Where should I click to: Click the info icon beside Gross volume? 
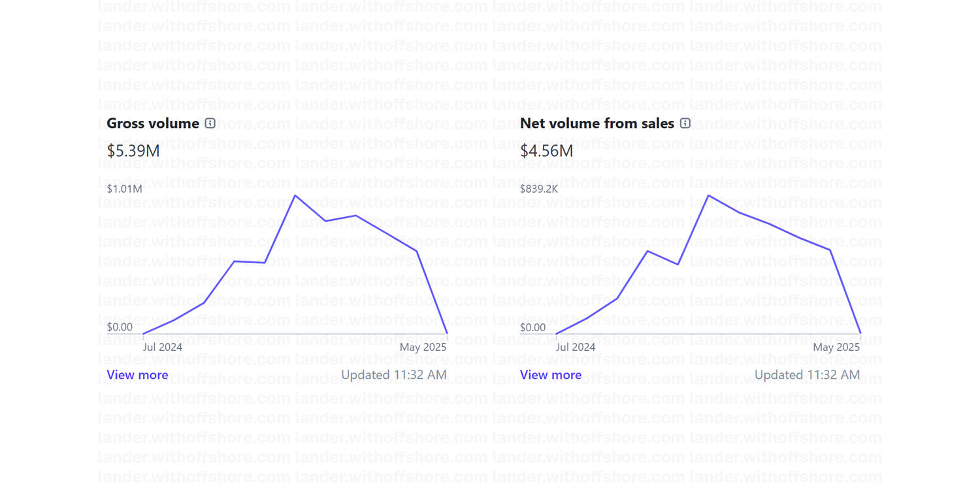pos(210,123)
